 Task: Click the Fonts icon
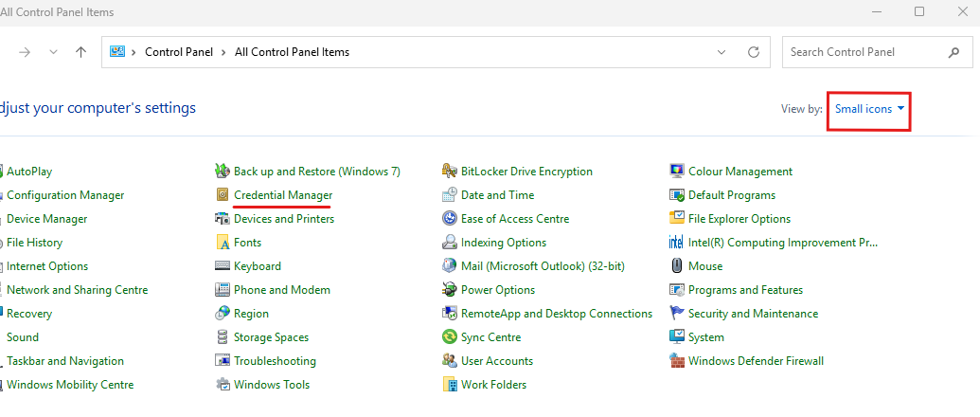point(223,243)
